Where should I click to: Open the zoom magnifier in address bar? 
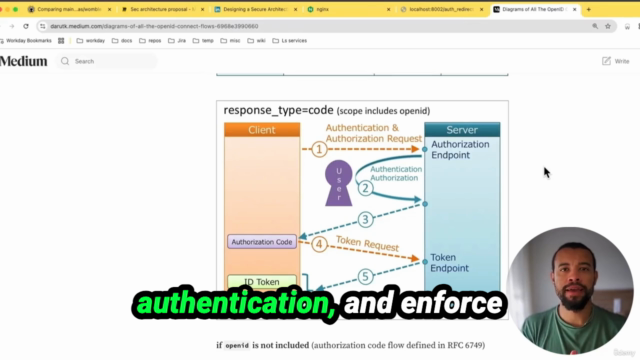pyautogui.click(x=595, y=26)
